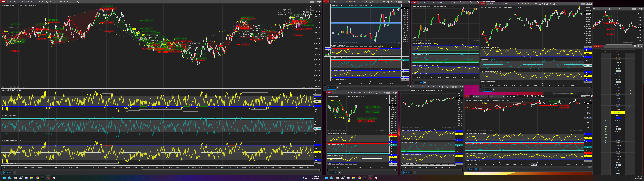Open chart properties list icon in ES chart
644x181 pixels.
click(x=78, y=2)
